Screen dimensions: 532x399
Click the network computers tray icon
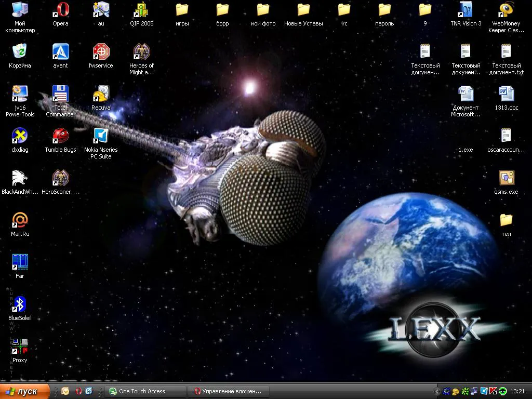point(474,391)
